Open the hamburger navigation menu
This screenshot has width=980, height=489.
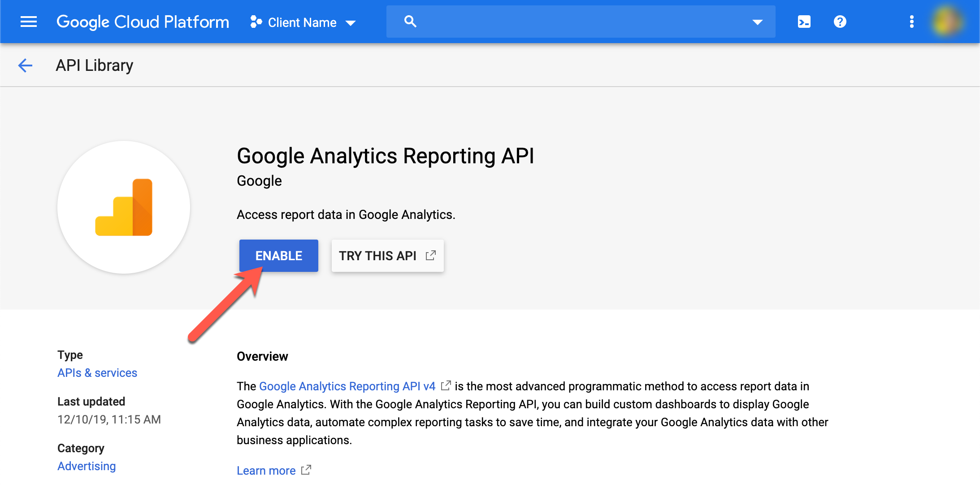(x=29, y=22)
